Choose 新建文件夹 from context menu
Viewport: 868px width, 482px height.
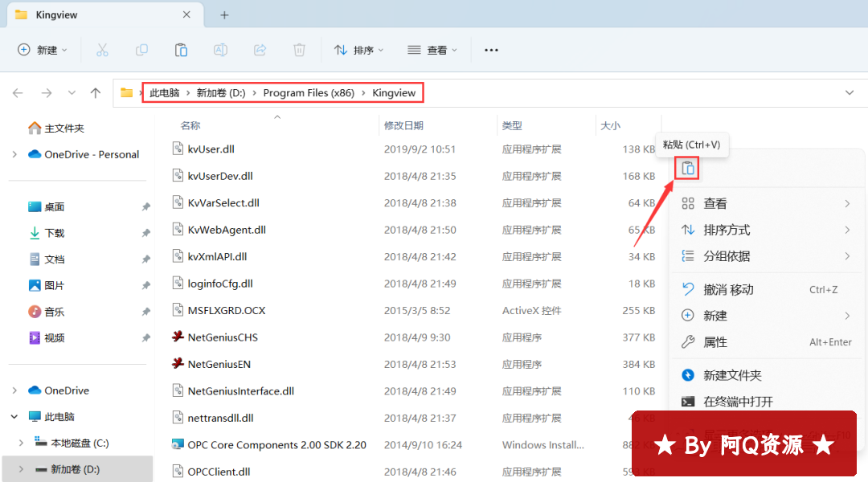732,375
